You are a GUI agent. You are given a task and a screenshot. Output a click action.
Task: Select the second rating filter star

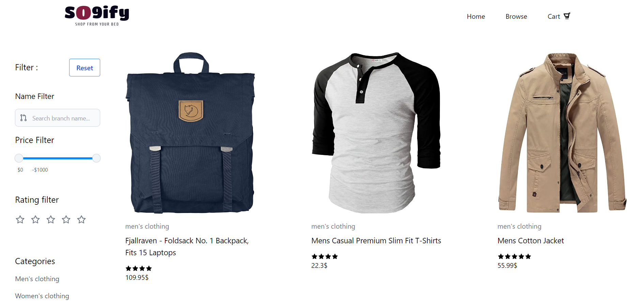35,219
